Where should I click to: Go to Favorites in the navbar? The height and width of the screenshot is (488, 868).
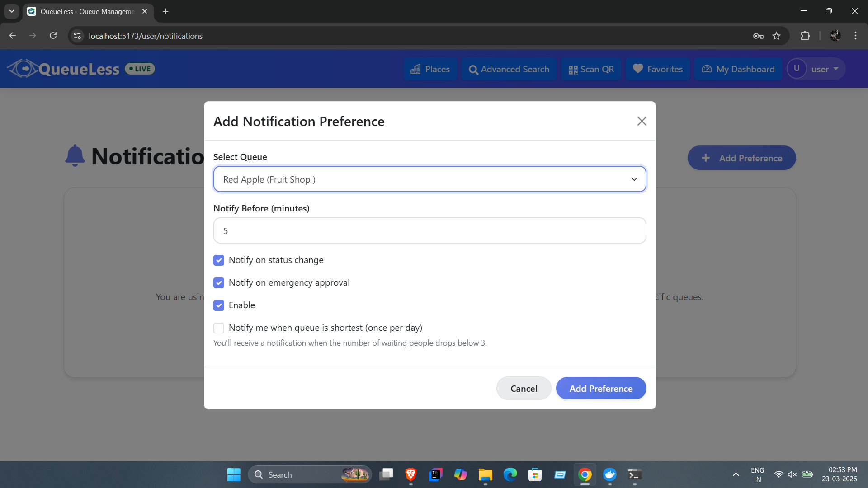pos(658,69)
